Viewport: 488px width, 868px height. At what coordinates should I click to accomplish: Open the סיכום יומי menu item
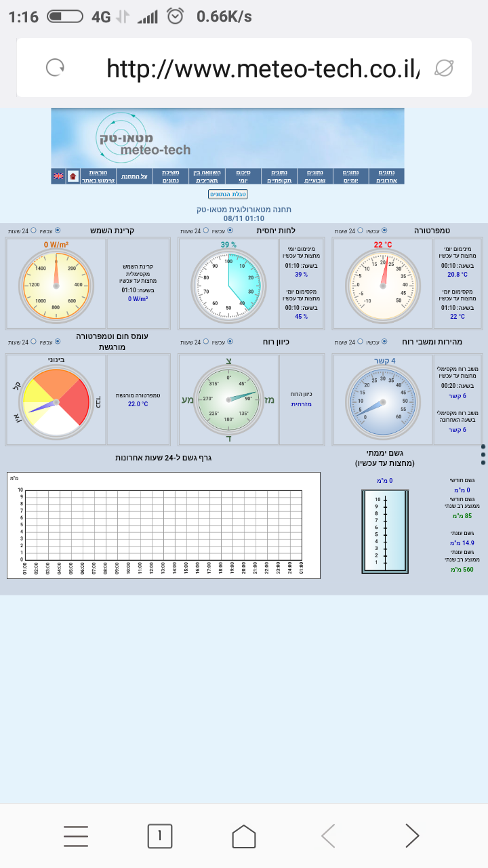tap(242, 176)
